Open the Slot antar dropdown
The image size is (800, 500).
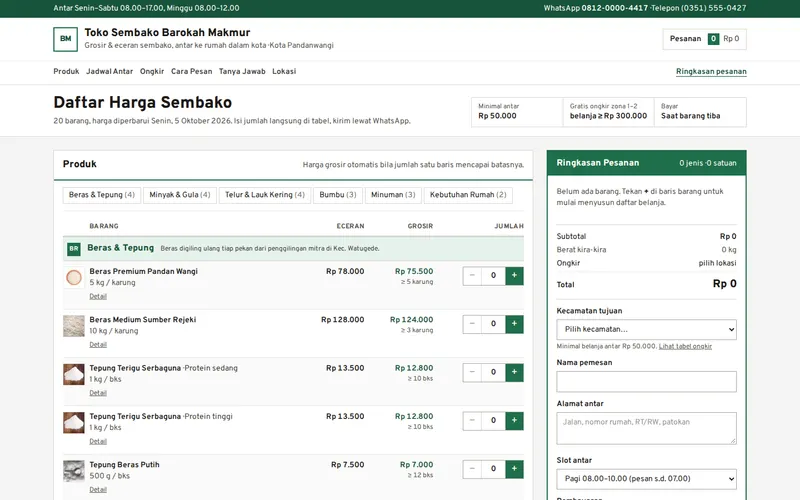pyautogui.click(x=646, y=479)
